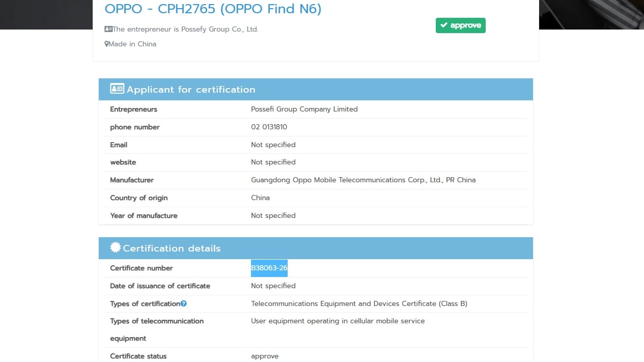Click the badge icon on Certification details header

point(115,247)
